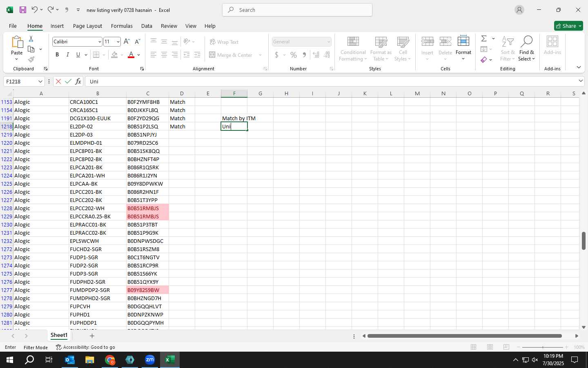This screenshot has height=368, width=588.
Task: Click the Comma Style icon
Action: [x=304, y=55]
